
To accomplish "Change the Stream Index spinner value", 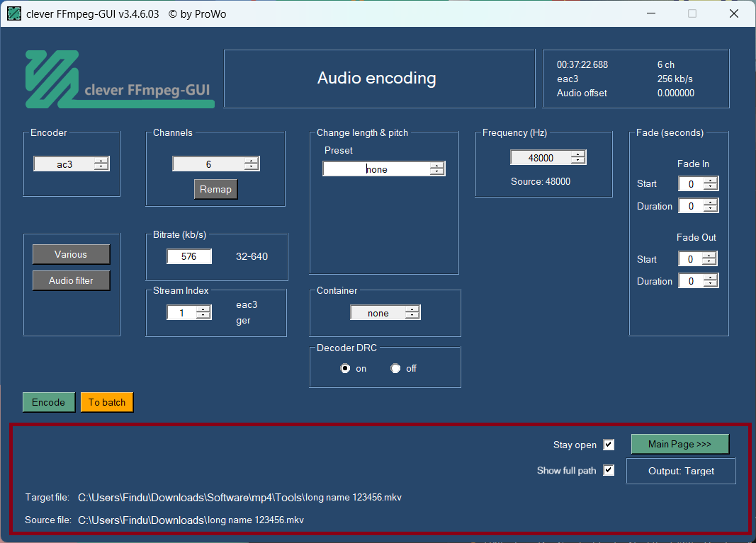I will point(189,313).
